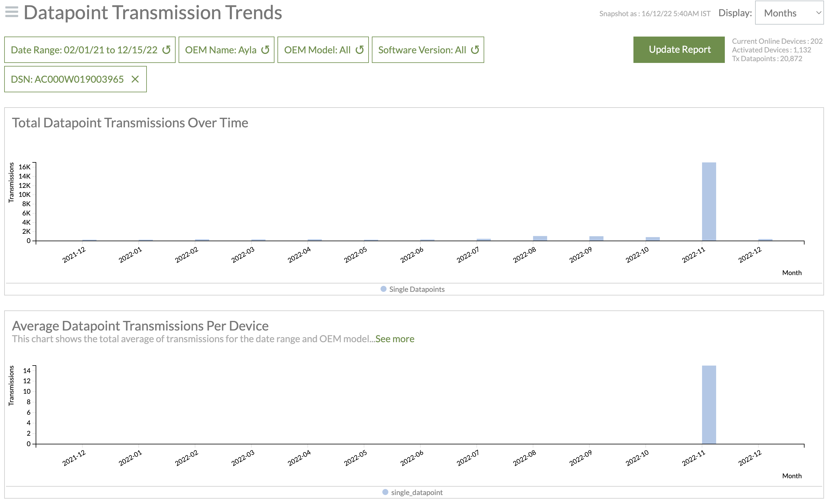This screenshot has width=830, height=504.
Task: Remove the DSN filter with X
Action: click(x=135, y=79)
